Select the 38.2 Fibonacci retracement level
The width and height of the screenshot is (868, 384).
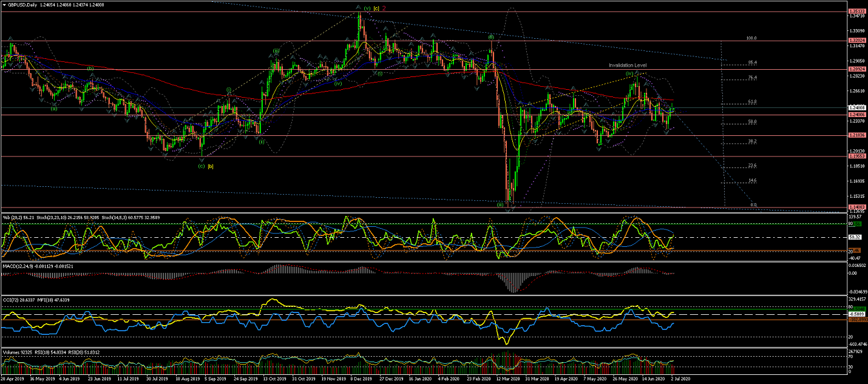(752, 141)
